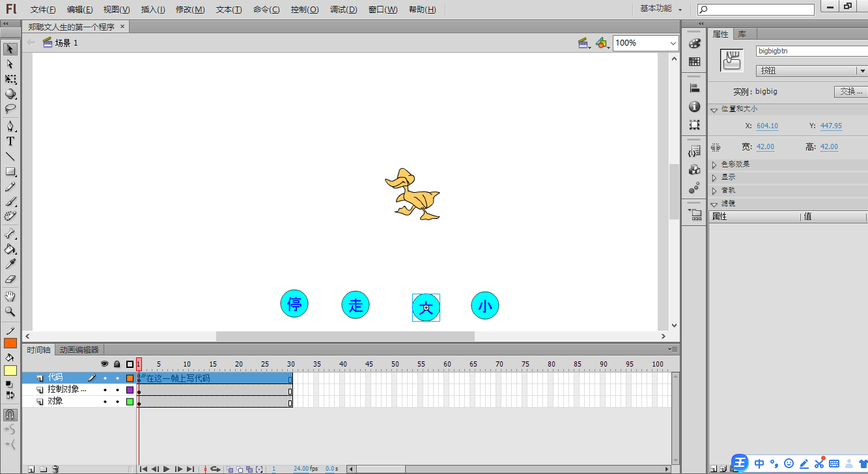Select the Lasso tool

pyautogui.click(x=10, y=109)
